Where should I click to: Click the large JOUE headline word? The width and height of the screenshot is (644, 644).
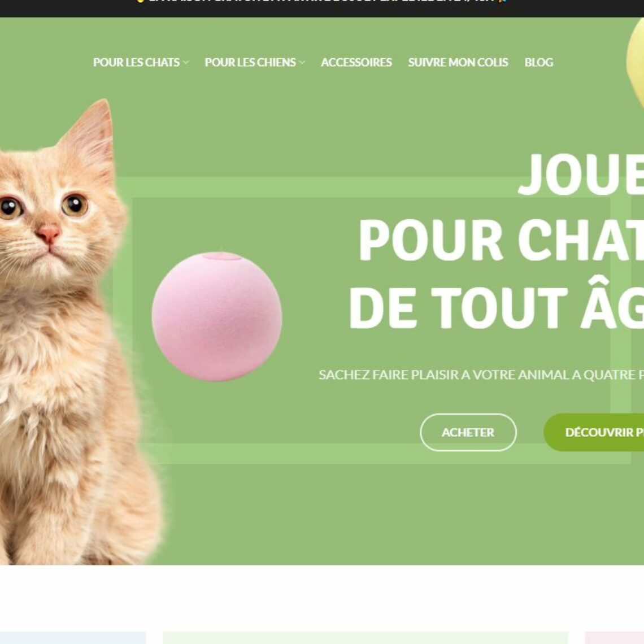point(581,175)
